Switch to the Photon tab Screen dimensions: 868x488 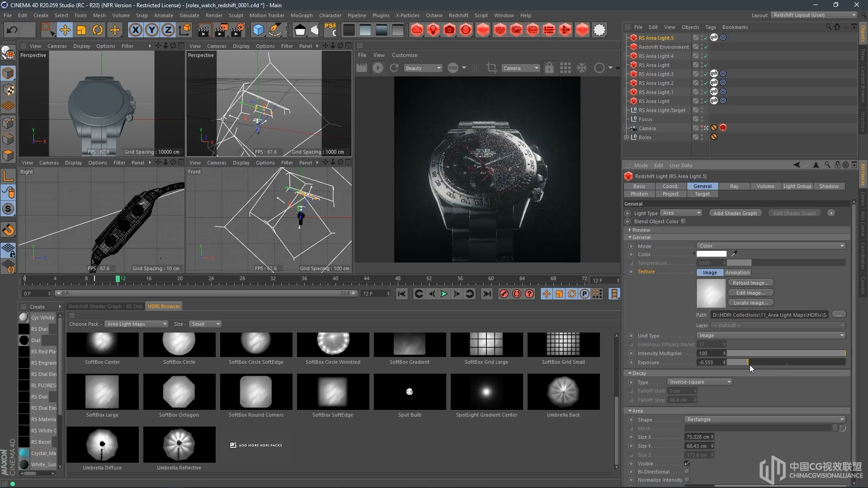click(x=639, y=194)
